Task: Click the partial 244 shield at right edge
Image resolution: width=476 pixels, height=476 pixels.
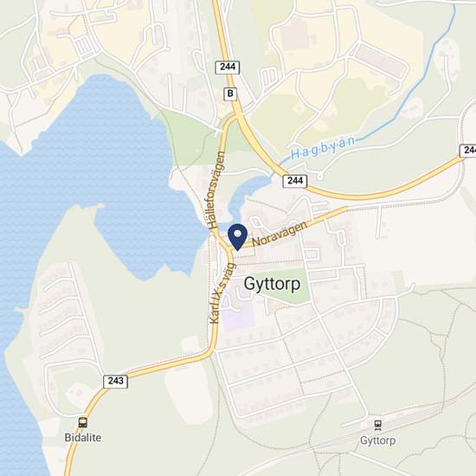Action: (468, 151)
